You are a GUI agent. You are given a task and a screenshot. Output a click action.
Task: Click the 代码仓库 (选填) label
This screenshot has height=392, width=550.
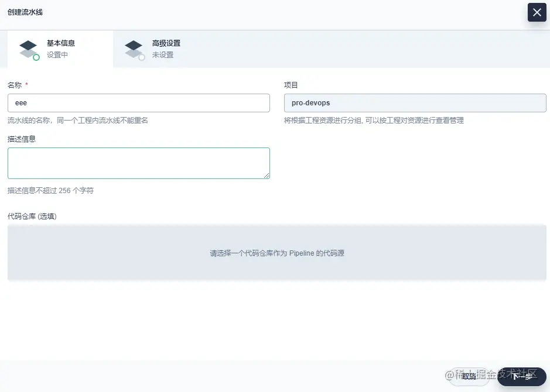[32, 216]
